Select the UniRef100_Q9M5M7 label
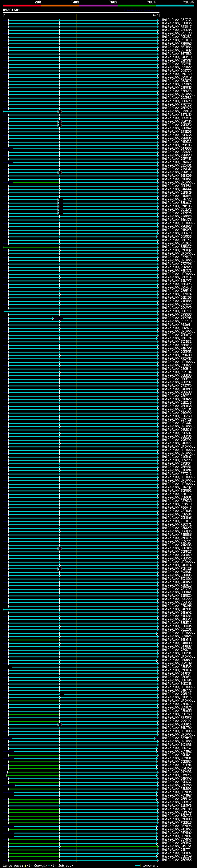197x868 pixels. (x=177, y=61)
